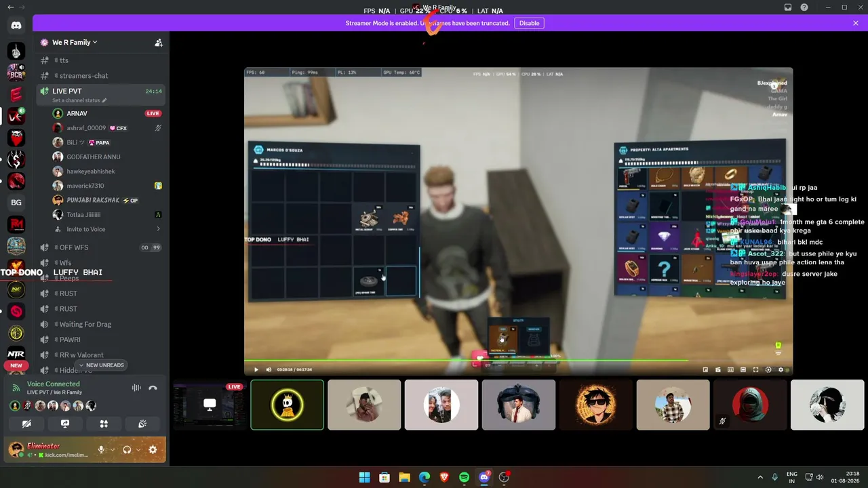Open ENG IN language switcher in taskbar
Image resolution: width=868 pixels, height=488 pixels.
click(x=791, y=477)
